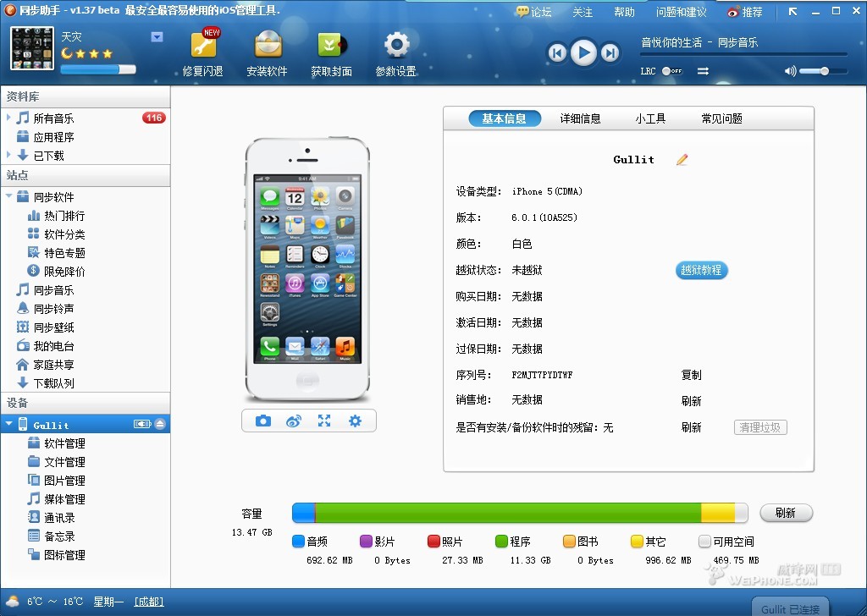The width and height of the screenshot is (867, 616).
Task: Eject the Gullit device
Action: tap(160, 424)
